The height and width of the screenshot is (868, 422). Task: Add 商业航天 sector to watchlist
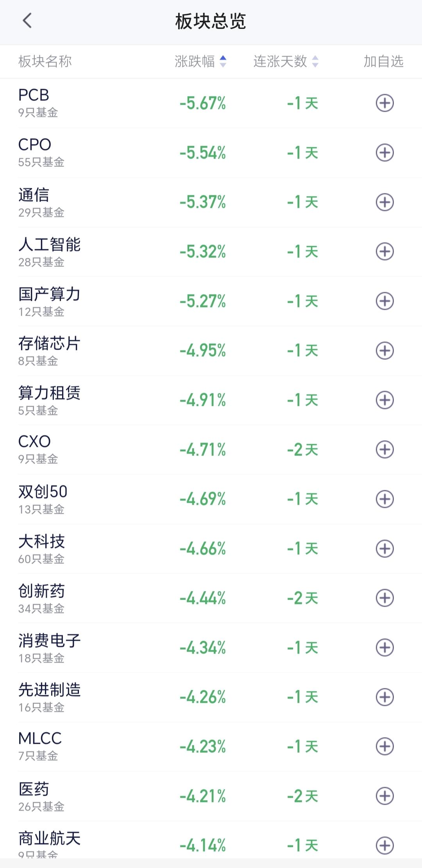tap(384, 845)
